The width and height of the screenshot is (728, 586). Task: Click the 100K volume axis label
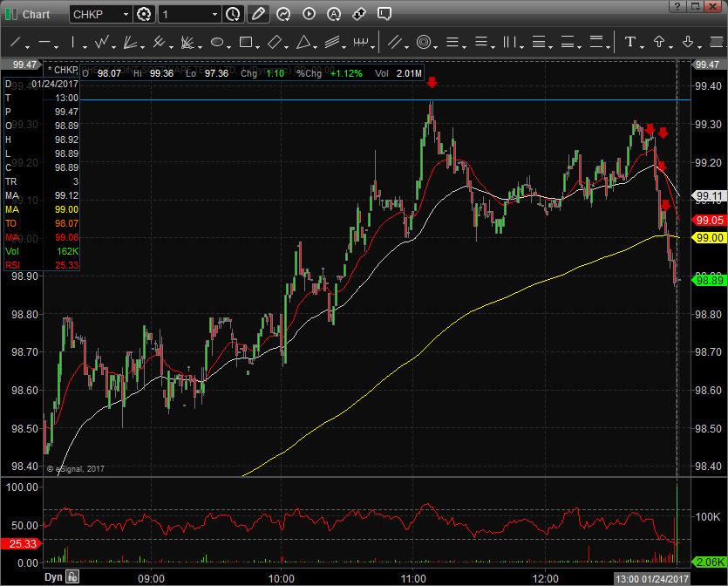(x=707, y=516)
